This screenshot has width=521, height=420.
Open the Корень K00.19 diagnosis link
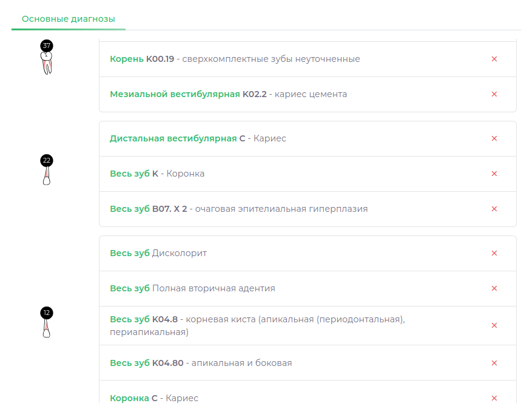[x=143, y=59]
